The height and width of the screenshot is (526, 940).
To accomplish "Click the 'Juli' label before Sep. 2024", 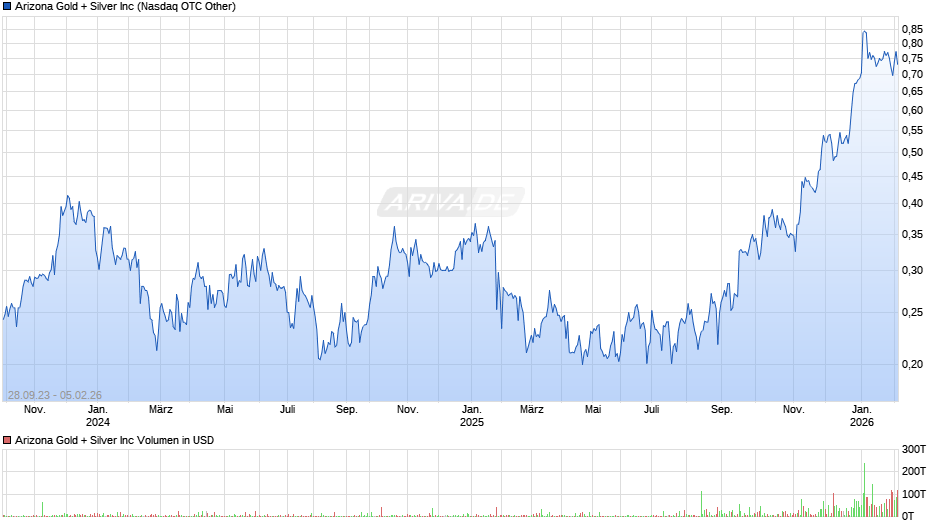I will click(288, 409).
